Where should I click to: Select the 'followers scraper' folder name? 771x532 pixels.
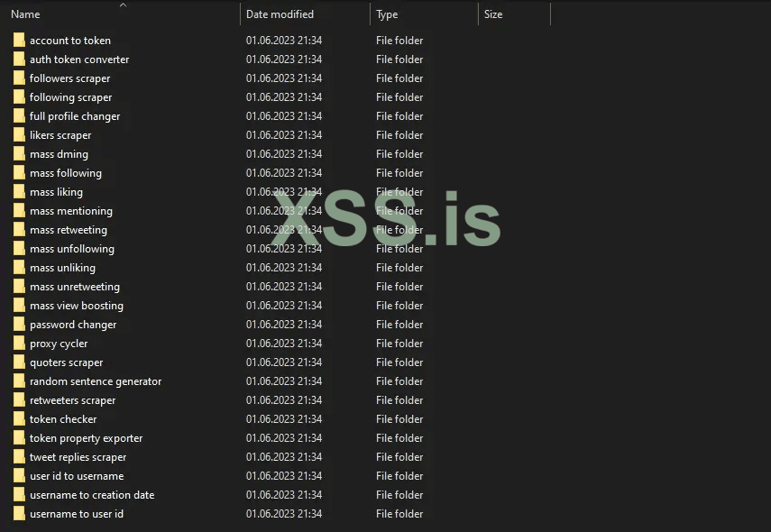[69, 78]
